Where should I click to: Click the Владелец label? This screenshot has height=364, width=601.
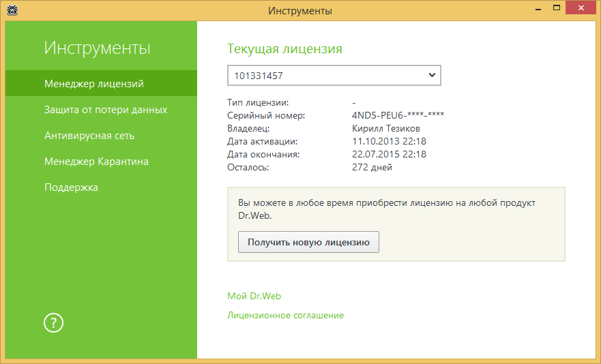248,128
